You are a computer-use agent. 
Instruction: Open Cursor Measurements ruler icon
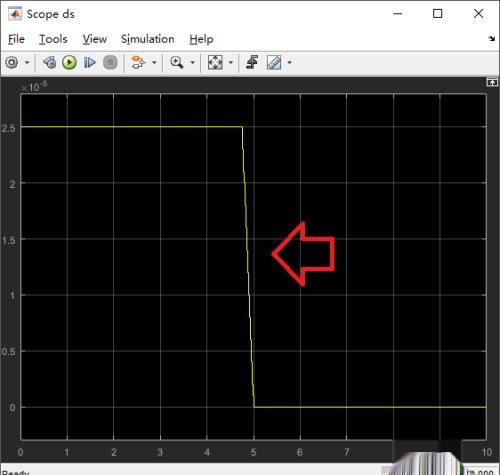click(274, 62)
